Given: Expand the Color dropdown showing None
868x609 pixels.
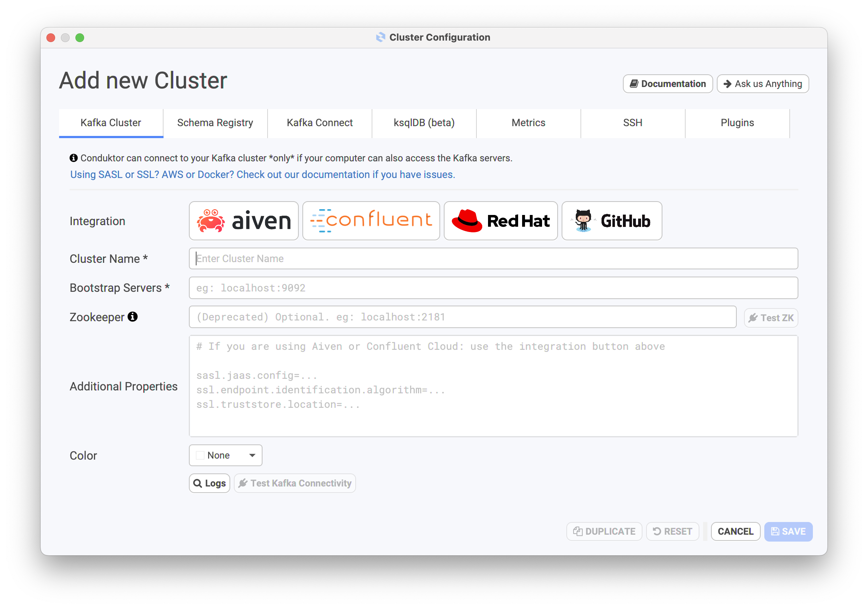Looking at the screenshot, I should [225, 456].
